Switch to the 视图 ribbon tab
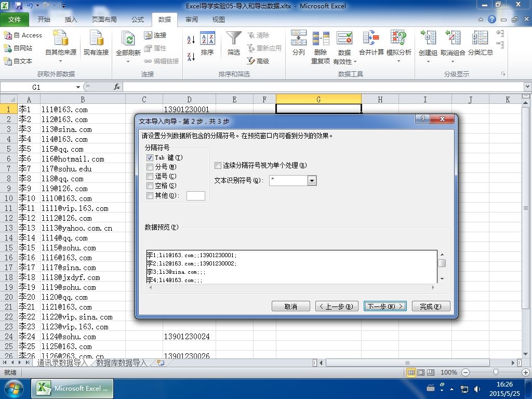Screen dimensions: 532x399 [219, 20]
